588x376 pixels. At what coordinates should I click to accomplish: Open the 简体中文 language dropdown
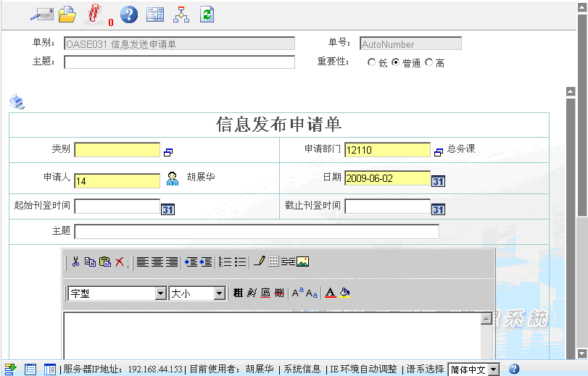[493, 369]
